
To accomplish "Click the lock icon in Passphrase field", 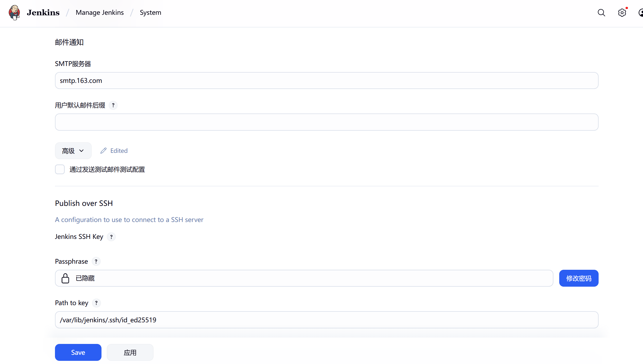I will point(65,278).
